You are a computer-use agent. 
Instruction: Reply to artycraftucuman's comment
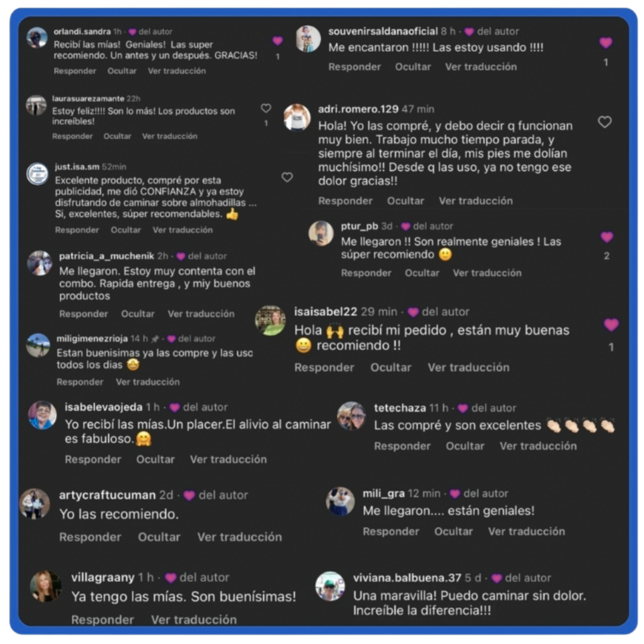(91, 537)
